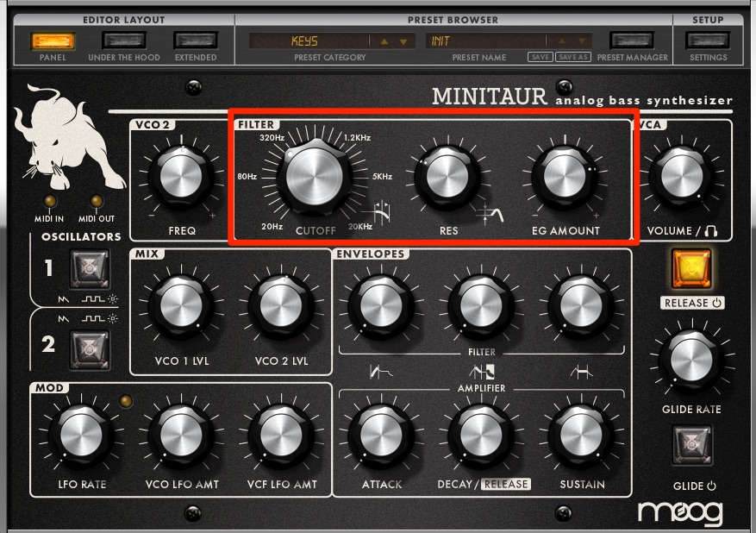Viewport: 756px width, 533px height.
Task: Click the VCO 1 LVL mix knob
Action: click(181, 306)
